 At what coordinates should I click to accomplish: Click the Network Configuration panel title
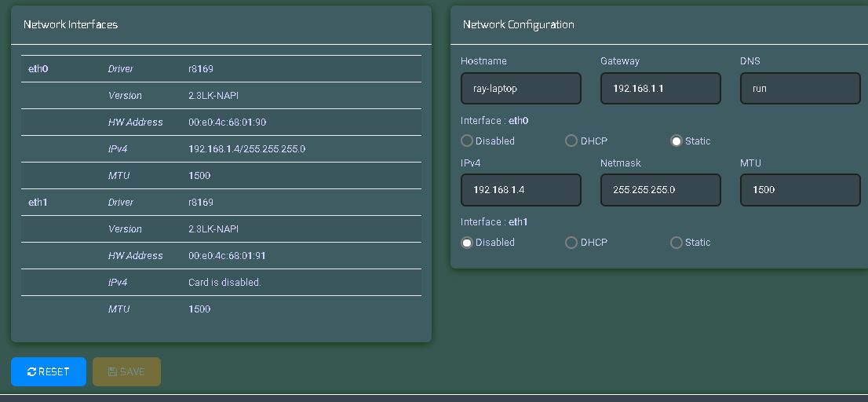pos(518,24)
